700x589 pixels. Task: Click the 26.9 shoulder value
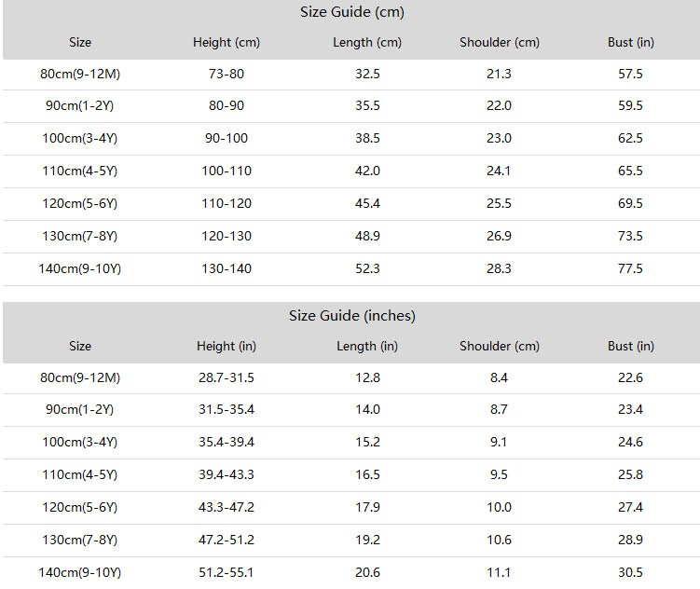coord(499,236)
